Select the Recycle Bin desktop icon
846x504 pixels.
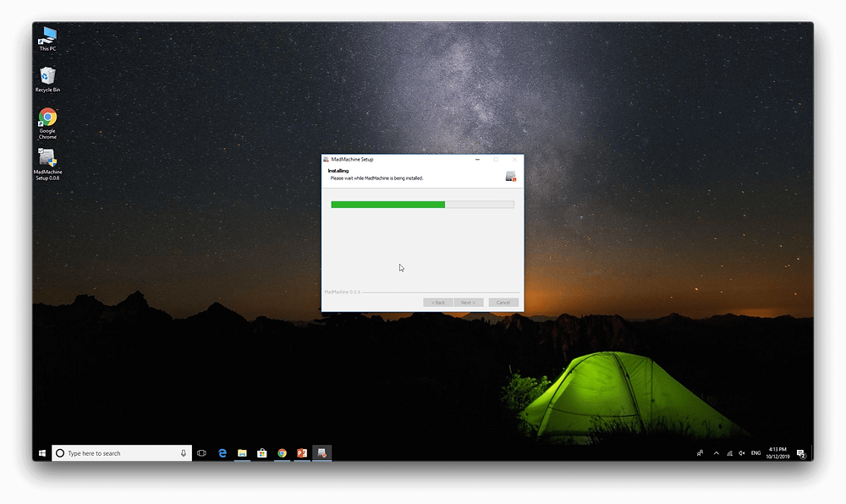(x=47, y=79)
